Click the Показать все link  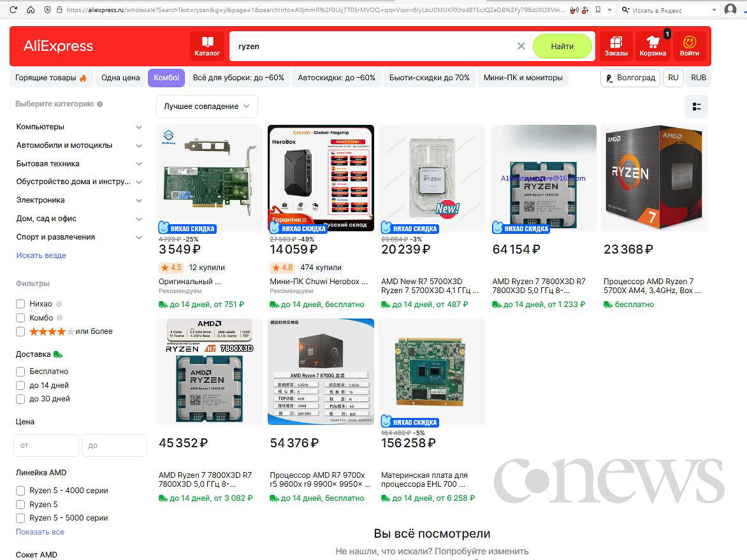[40, 532]
